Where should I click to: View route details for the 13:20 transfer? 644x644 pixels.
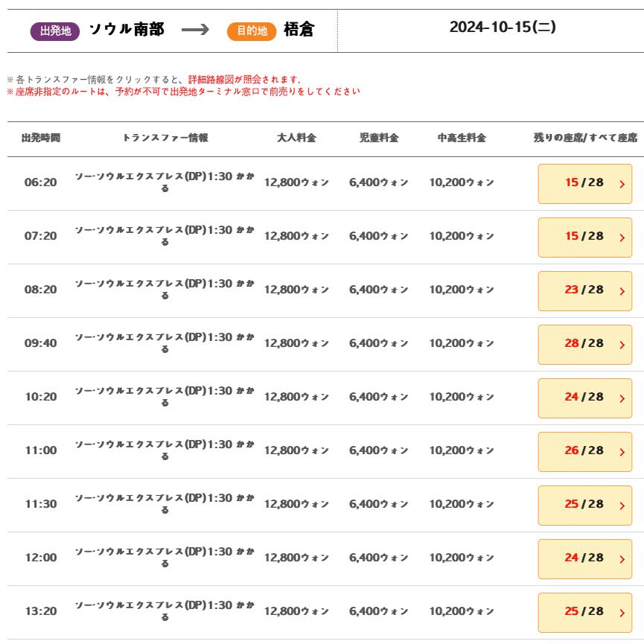(165, 611)
